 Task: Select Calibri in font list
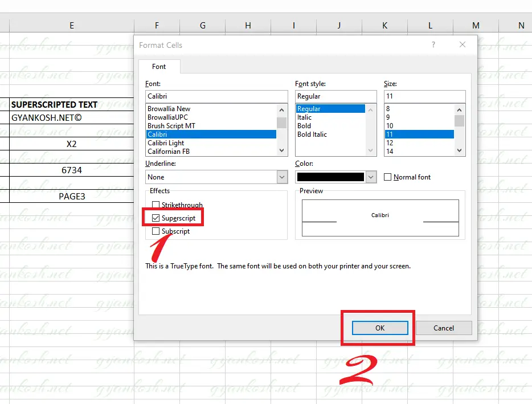pos(211,134)
